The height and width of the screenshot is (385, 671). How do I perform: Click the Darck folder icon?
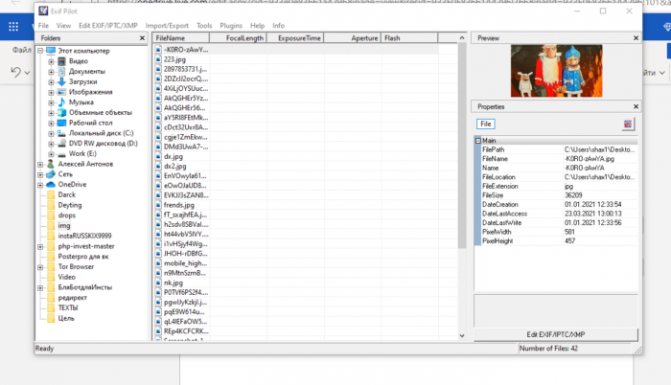[x=51, y=195]
